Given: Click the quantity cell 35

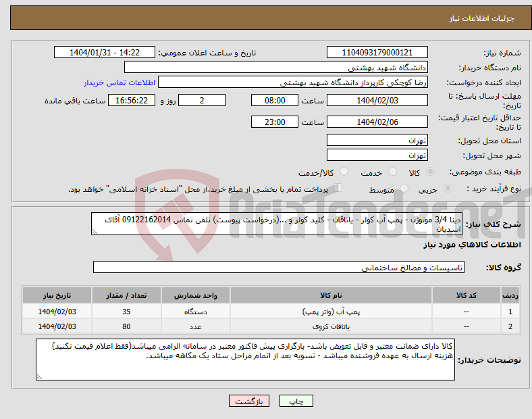Looking at the screenshot, I should point(126,312).
